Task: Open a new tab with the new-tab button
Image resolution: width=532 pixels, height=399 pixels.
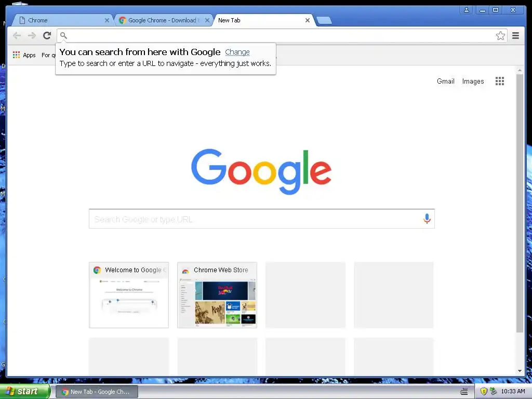Action: (x=324, y=21)
